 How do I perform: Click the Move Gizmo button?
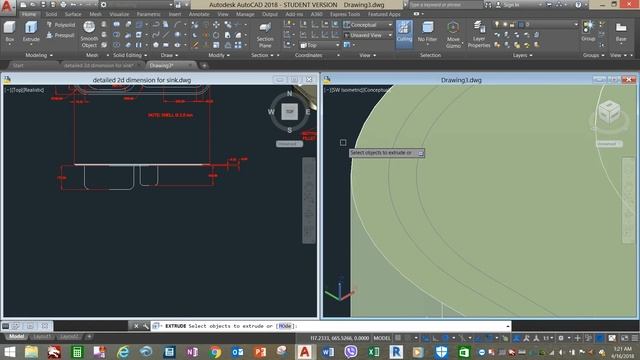[453, 34]
